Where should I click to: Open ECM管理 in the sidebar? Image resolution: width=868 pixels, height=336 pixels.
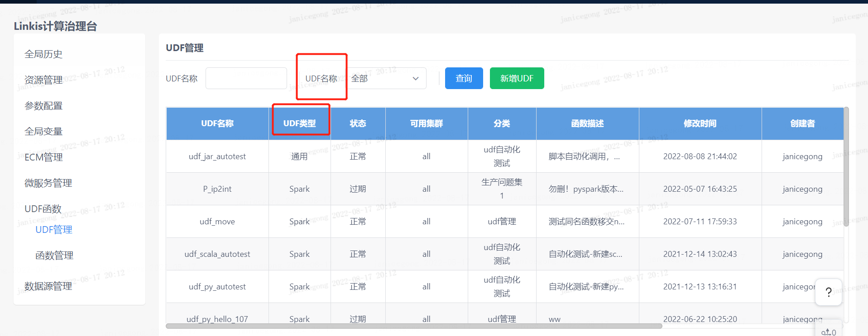(x=43, y=157)
